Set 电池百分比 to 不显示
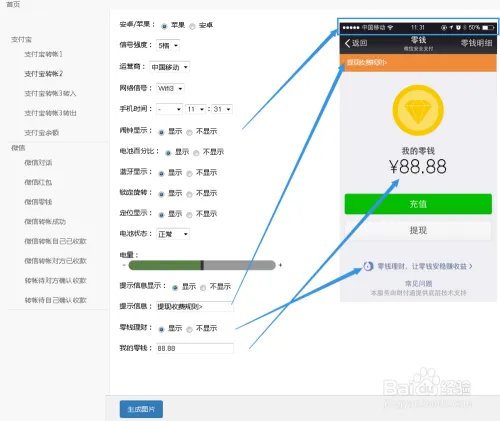This screenshot has width=500, height=421. [x=196, y=153]
